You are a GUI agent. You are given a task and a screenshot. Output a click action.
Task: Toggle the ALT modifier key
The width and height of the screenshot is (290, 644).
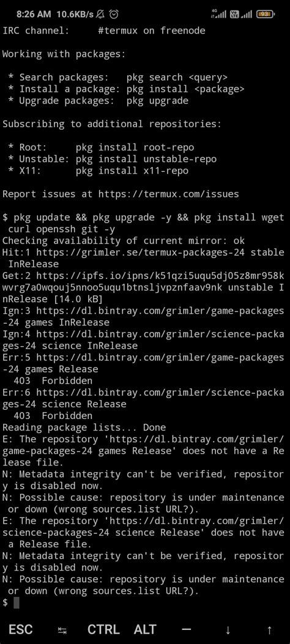[x=145, y=629]
